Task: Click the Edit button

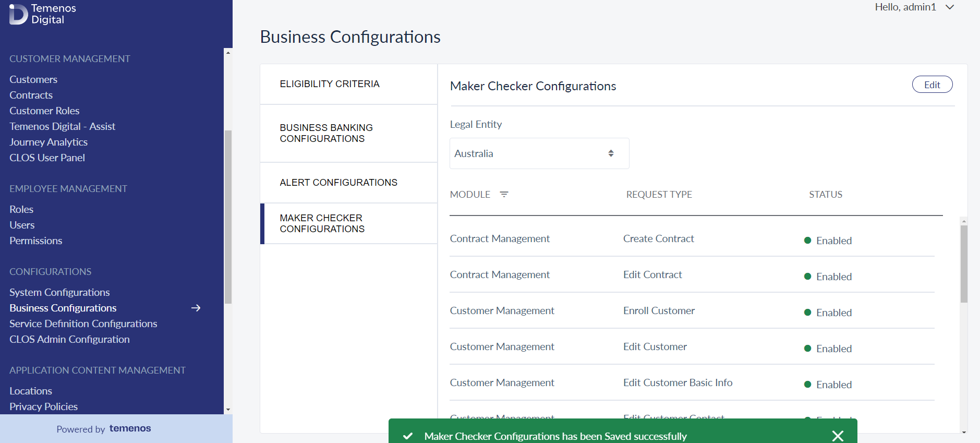Action: (932, 85)
